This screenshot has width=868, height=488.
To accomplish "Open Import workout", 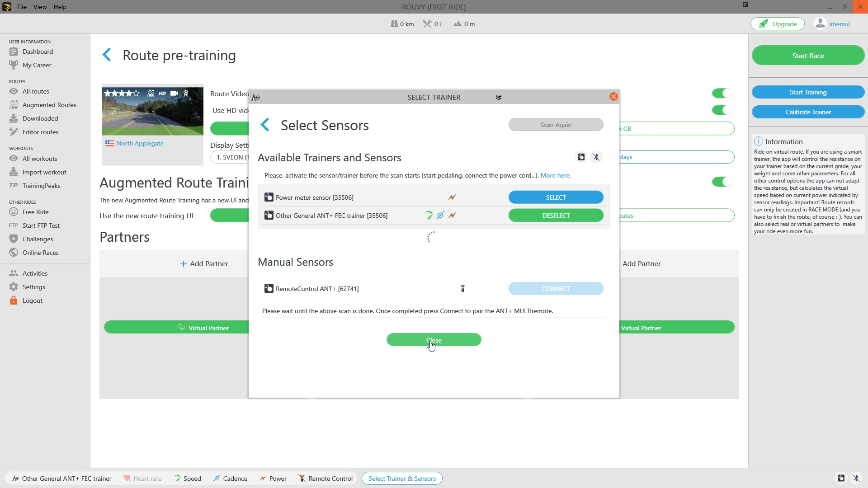I will coord(38,172).
